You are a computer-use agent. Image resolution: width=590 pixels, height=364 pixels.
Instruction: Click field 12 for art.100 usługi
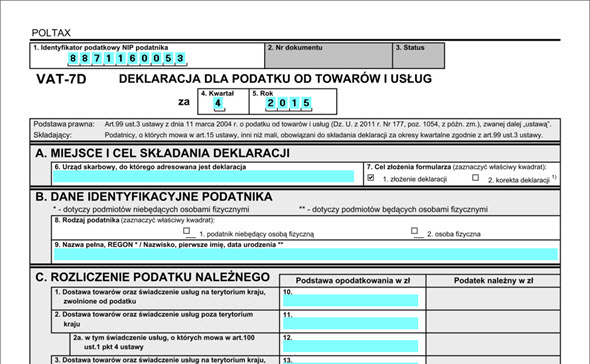pyautogui.click(x=350, y=346)
